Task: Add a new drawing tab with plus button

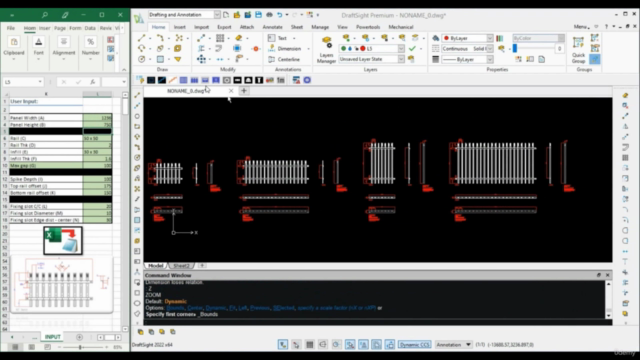Action: click(x=244, y=91)
